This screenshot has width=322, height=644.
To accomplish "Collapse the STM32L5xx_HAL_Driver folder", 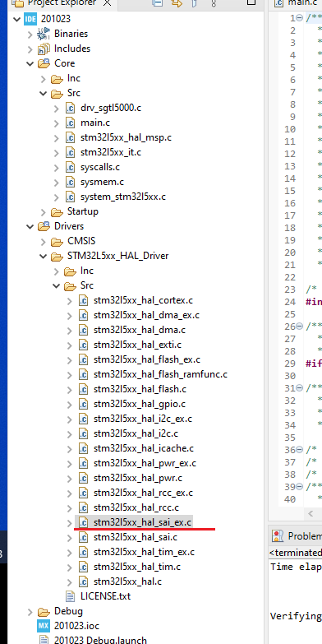I will [43, 256].
